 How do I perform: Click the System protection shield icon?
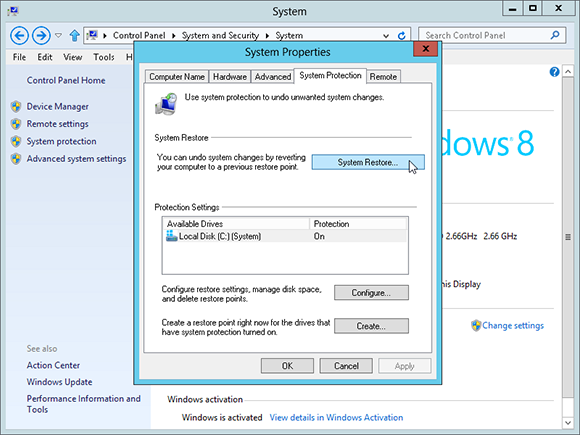click(x=16, y=141)
